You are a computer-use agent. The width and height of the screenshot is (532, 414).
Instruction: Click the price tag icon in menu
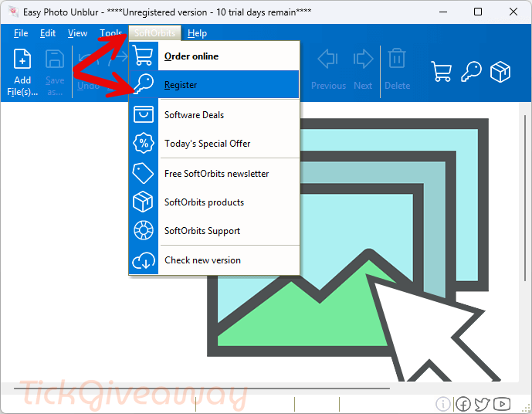tap(143, 173)
